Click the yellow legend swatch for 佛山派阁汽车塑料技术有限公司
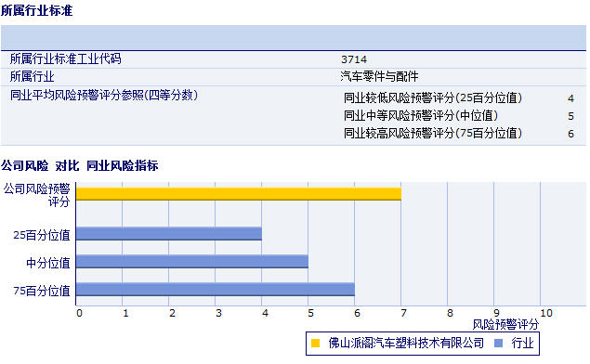The height and width of the screenshot is (364, 590). point(315,343)
